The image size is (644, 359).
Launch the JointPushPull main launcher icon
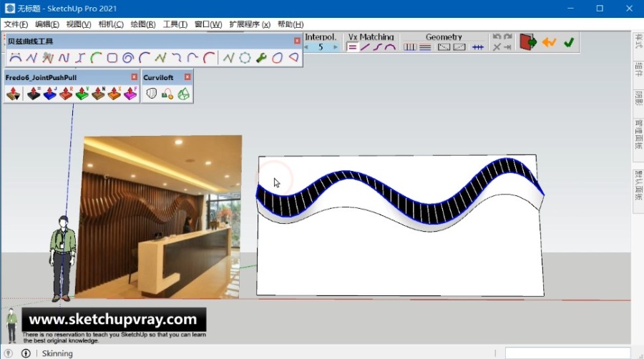point(13,94)
